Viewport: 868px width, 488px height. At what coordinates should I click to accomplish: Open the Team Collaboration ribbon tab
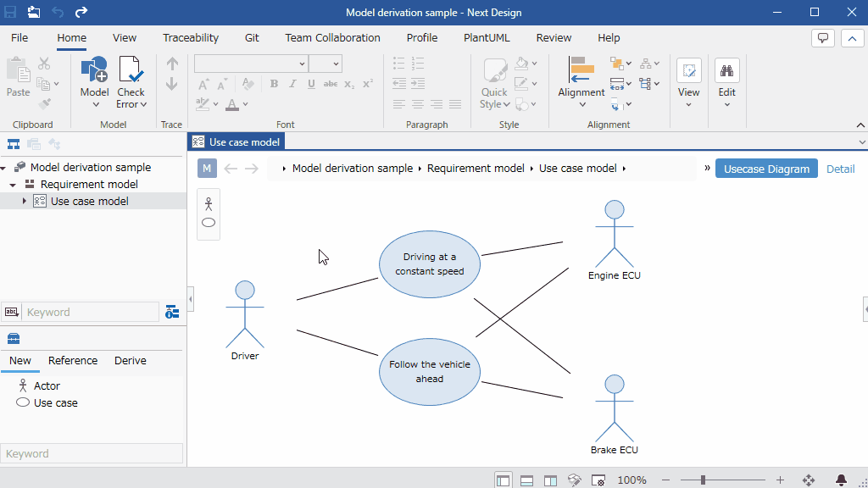(x=332, y=37)
